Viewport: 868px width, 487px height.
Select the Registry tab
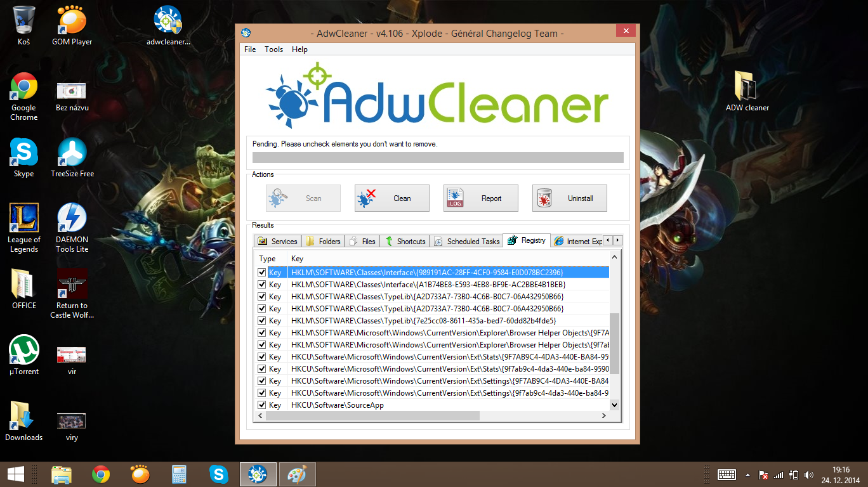pos(527,240)
